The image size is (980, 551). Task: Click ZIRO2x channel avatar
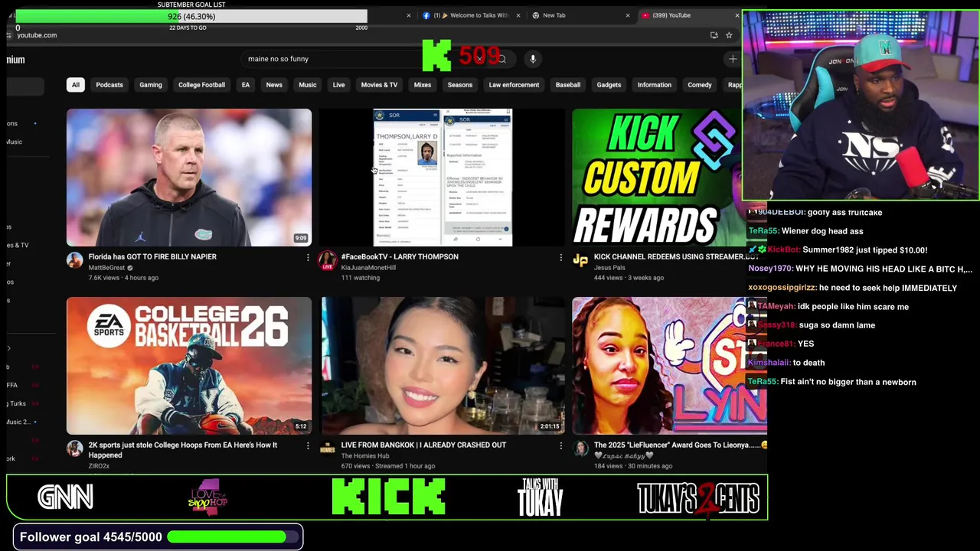coord(74,448)
